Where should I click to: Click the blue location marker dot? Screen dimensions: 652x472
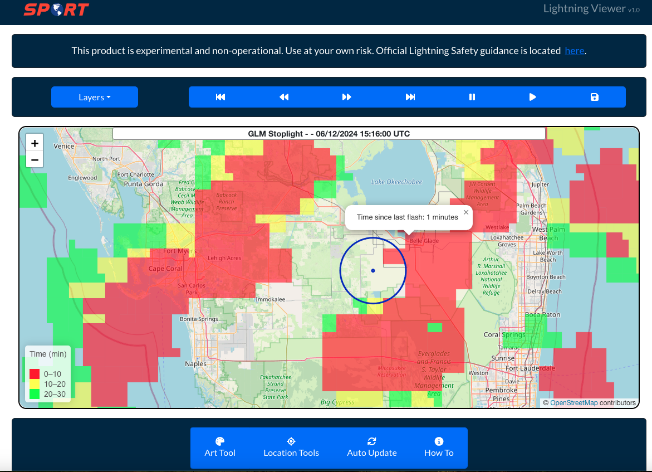(373, 270)
